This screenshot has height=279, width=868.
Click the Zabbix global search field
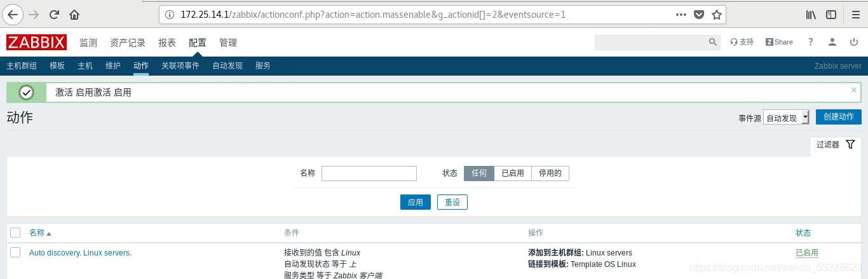(x=651, y=42)
